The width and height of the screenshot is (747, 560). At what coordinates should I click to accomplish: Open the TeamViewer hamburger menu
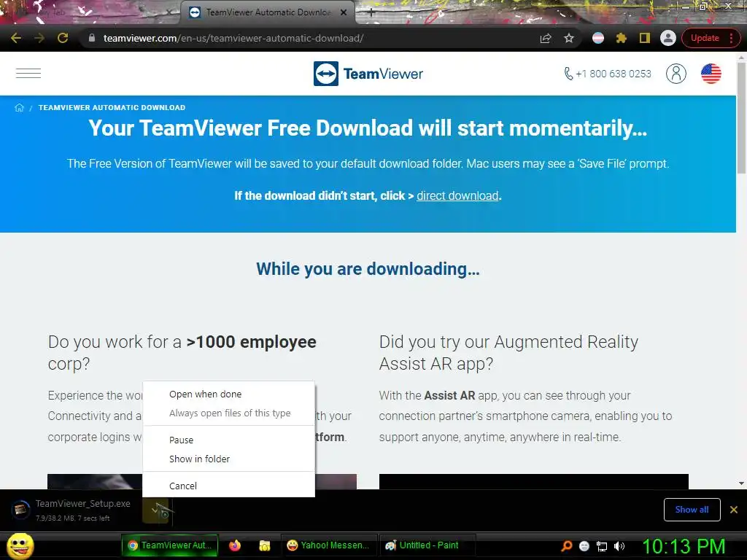point(28,74)
